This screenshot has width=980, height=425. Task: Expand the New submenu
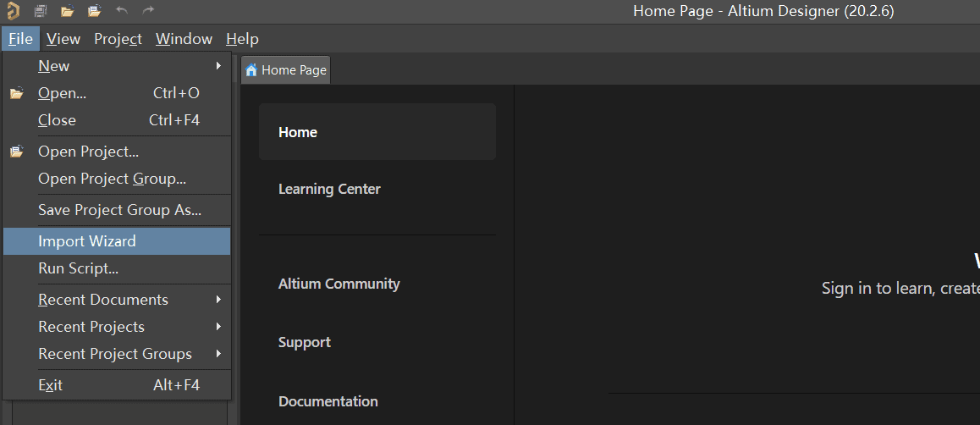tap(117, 66)
